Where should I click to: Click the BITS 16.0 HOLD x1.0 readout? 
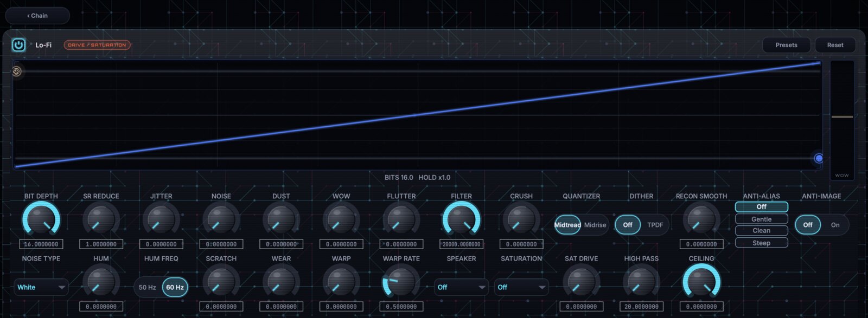pos(417,178)
